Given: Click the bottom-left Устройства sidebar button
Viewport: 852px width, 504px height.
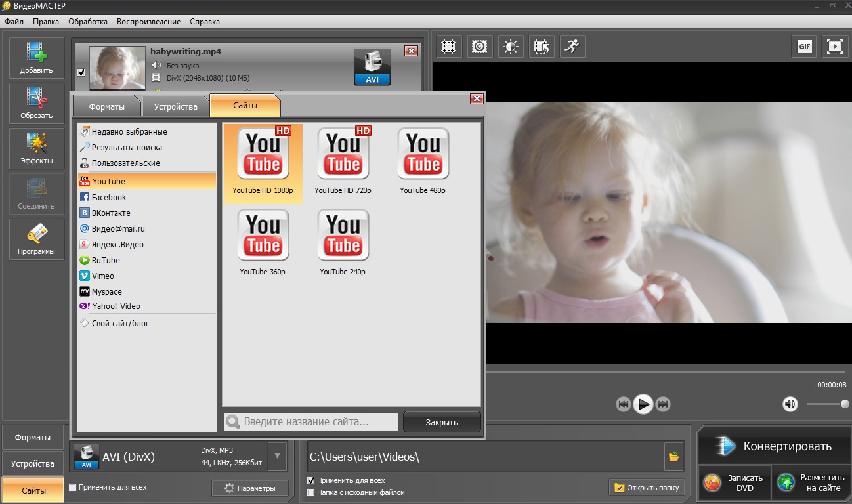Looking at the screenshot, I should [x=33, y=464].
